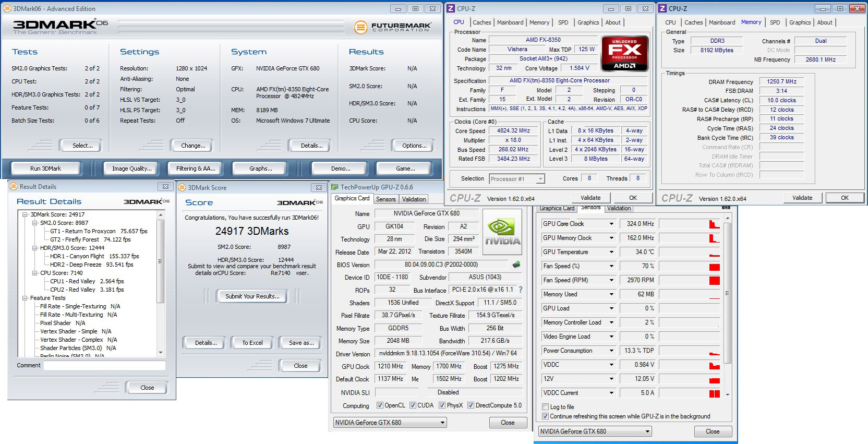Collapse the SM2.0 Score: 8987 tree node
This screenshot has width=868, height=444.
[x=35, y=223]
